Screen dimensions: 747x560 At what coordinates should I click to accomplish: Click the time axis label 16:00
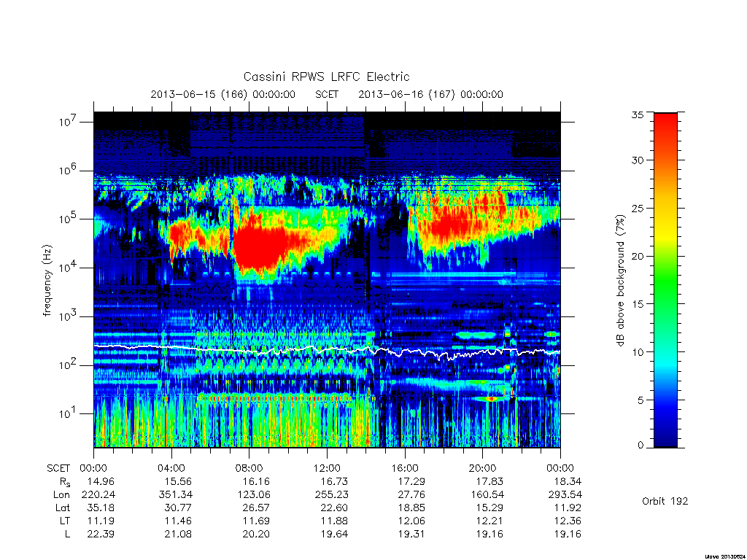point(405,468)
